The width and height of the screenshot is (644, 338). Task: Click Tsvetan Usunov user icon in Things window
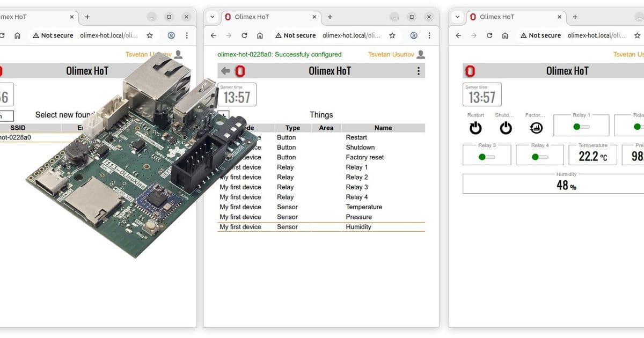point(421,54)
